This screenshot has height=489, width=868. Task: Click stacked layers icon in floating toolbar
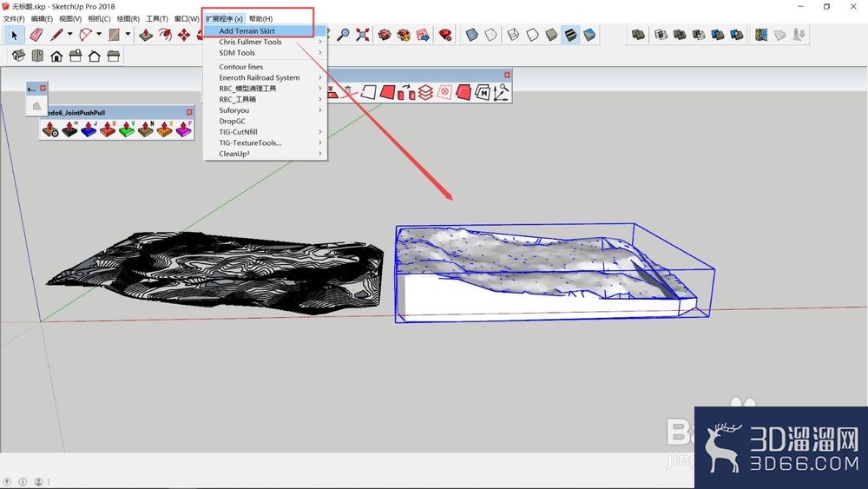click(425, 92)
